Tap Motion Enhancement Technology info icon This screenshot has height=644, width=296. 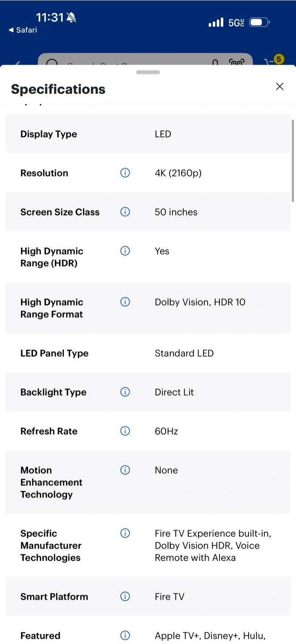point(125,470)
